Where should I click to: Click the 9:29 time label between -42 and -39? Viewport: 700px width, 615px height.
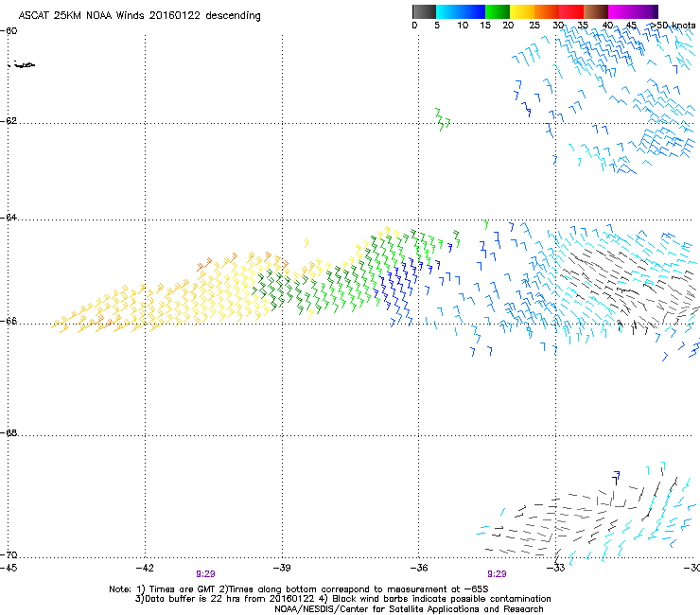(x=205, y=574)
